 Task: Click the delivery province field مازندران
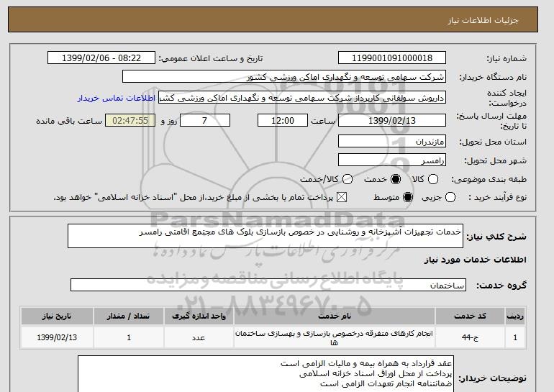pyautogui.click(x=392, y=141)
